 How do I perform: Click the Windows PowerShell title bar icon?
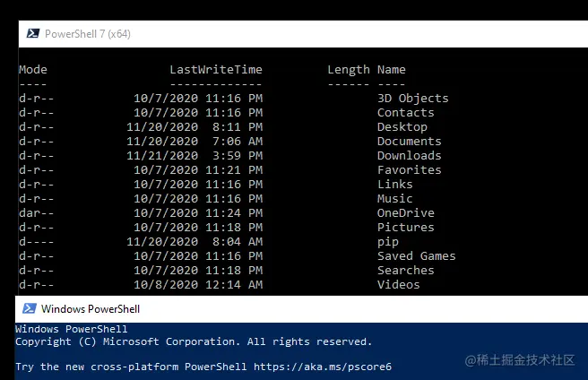[30, 308]
